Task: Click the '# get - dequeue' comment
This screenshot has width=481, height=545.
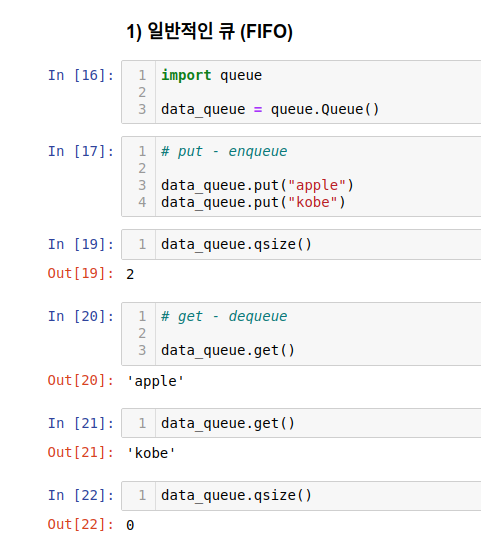Action: pos(224,316)
